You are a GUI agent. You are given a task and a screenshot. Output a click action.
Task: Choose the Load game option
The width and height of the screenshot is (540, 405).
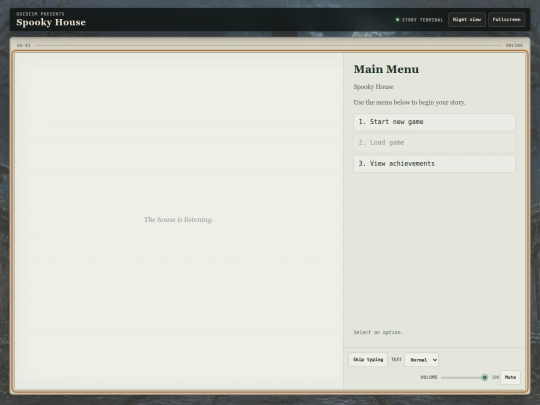tap(434, 143)
